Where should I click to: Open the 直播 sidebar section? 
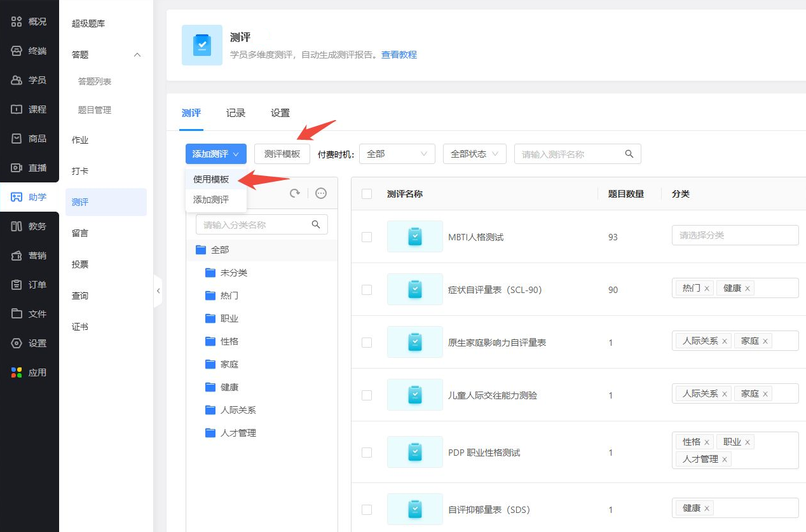click(x=29, y=168)
